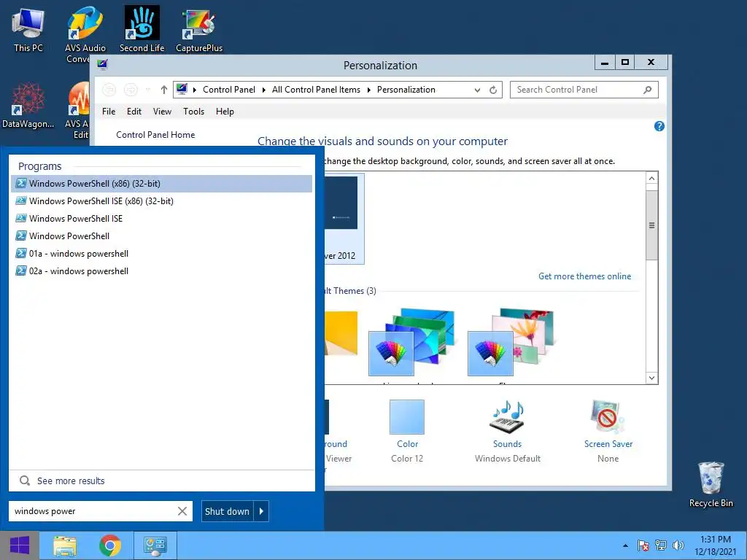Open network tray icon

(x=661, y=545)
